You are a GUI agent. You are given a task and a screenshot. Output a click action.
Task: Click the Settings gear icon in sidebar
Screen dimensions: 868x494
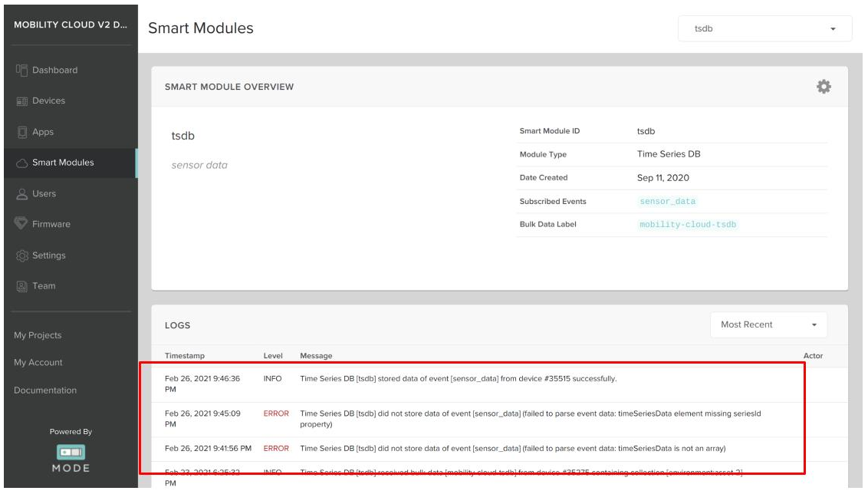pyautogui.click(x=21, y=256)
